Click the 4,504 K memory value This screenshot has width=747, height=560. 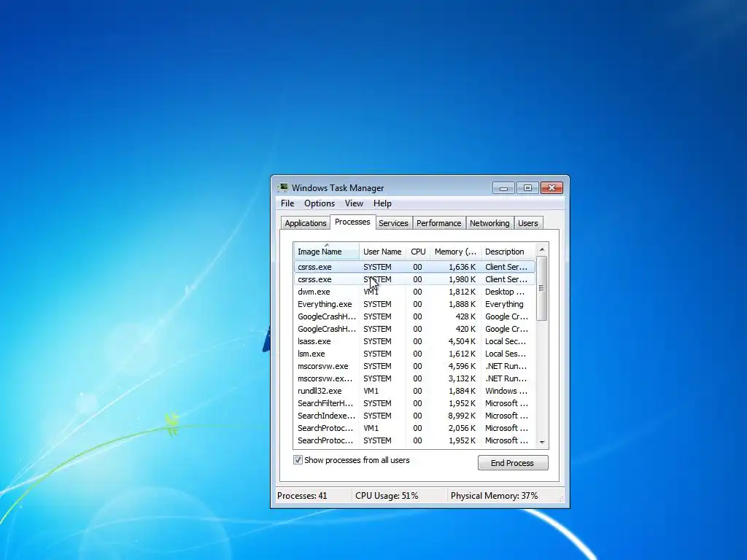(x=462, y=341)
